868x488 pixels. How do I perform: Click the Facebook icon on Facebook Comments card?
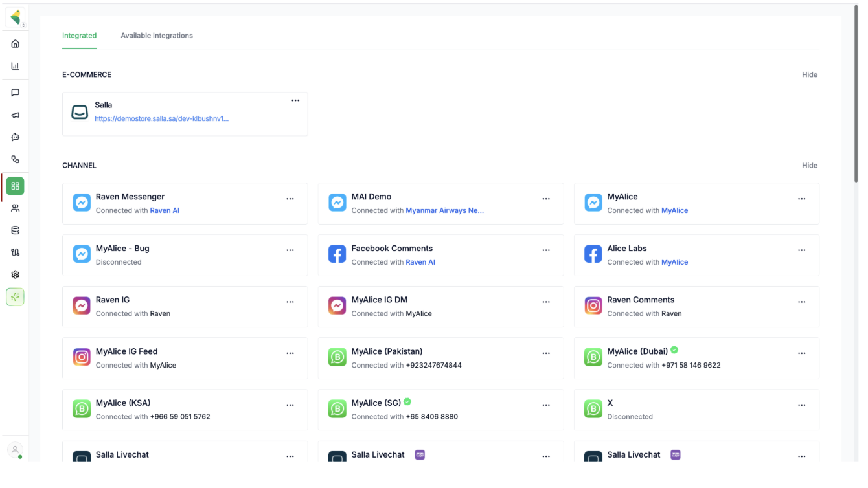click(337, 254)
